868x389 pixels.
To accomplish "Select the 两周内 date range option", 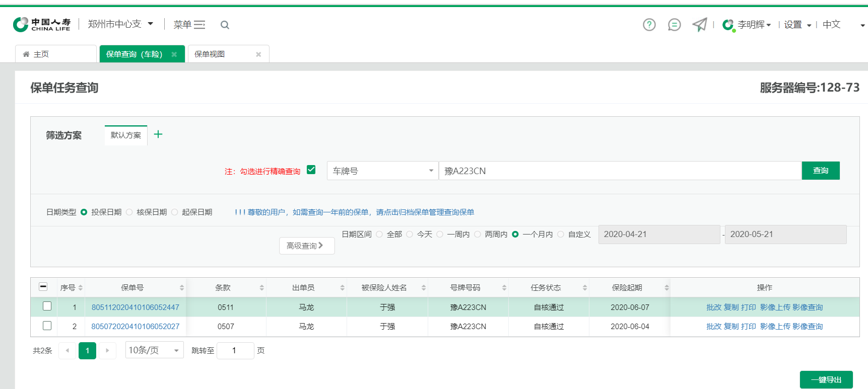I will click(478, 235).
